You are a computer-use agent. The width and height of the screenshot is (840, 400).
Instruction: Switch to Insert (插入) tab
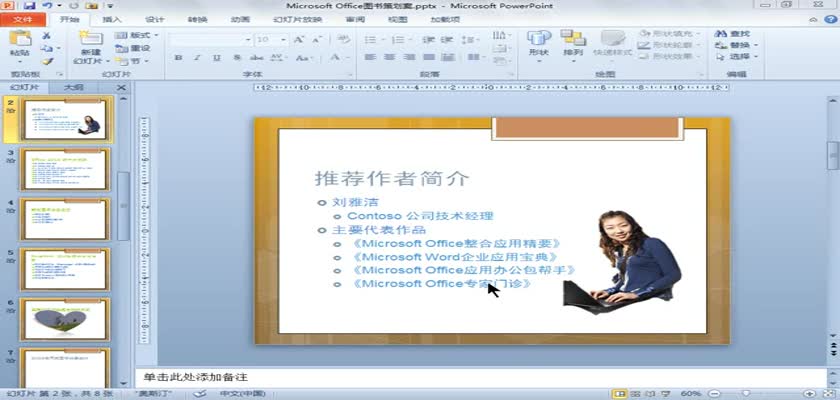click(x=112, y=20)
